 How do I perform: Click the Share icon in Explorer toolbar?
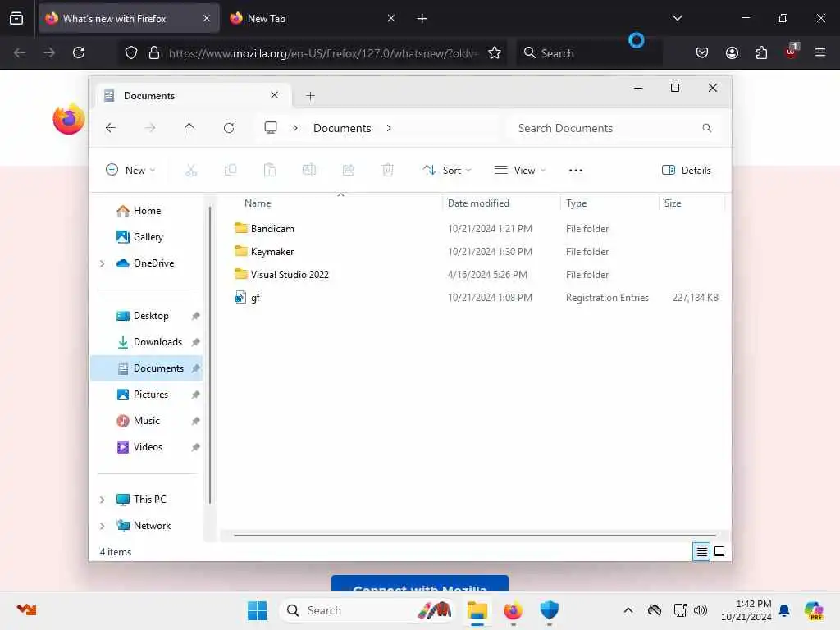[348, 171]
